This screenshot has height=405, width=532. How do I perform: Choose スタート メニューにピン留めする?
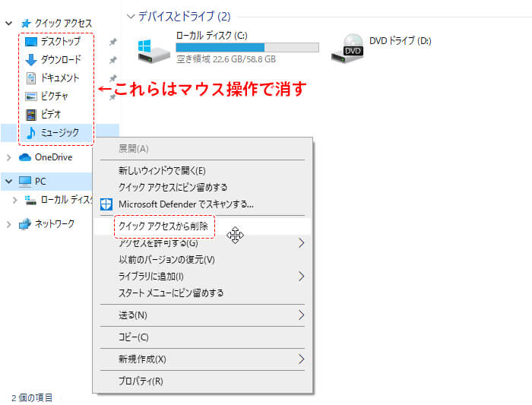(203, 293)
